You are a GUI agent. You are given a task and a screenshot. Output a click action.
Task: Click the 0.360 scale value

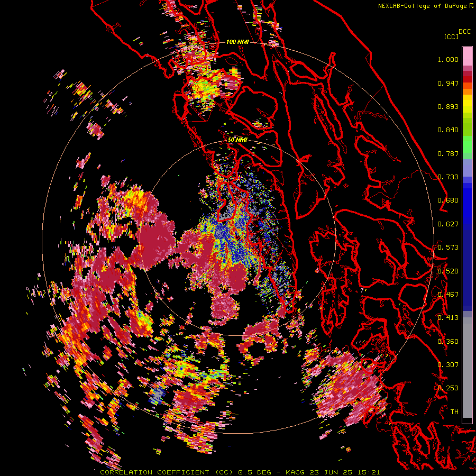click(448, 342)
